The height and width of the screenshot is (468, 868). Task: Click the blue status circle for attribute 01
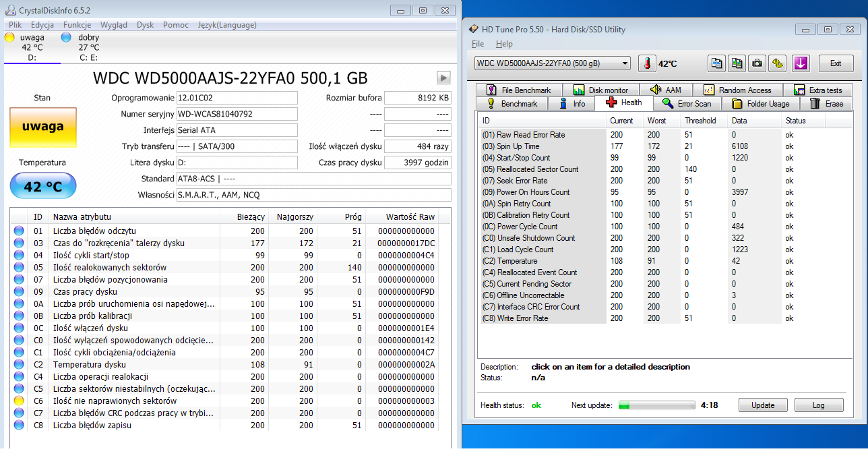(x=19, y=231)
